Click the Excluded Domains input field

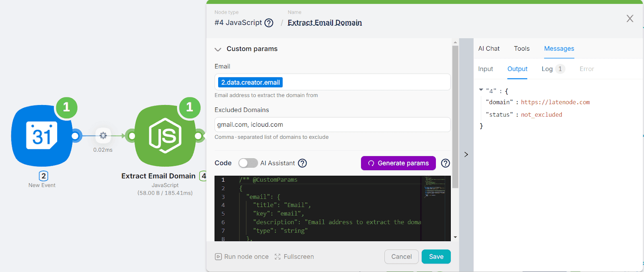332,125
